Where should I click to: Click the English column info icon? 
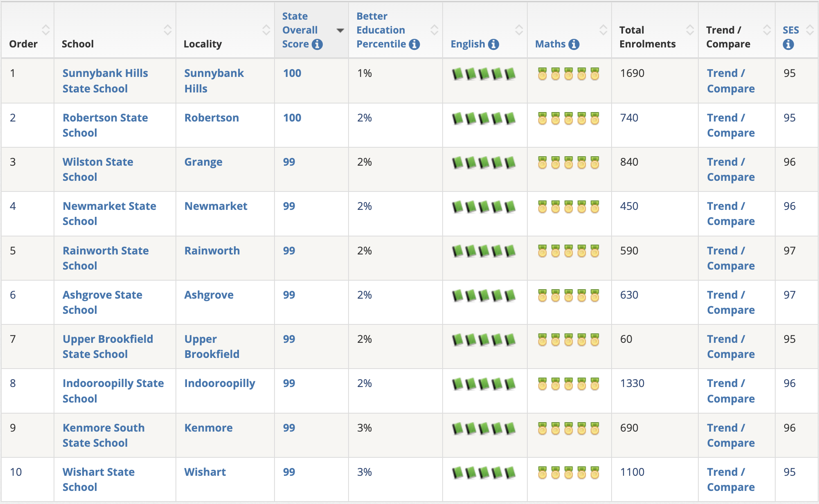point(494,44)
